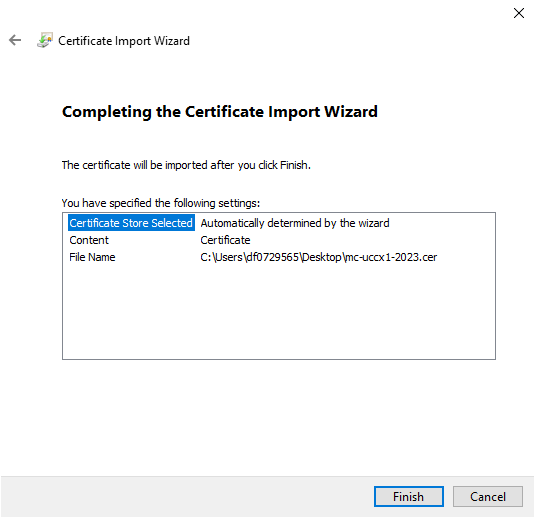Click the 'Automatically determined by the wizard' value

[x=295, y=223]
